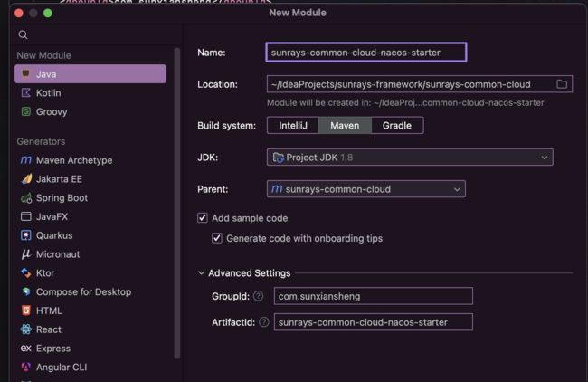
Task: Edit the GroupId field com.sunxiansheng
Action: pos(373,296)
